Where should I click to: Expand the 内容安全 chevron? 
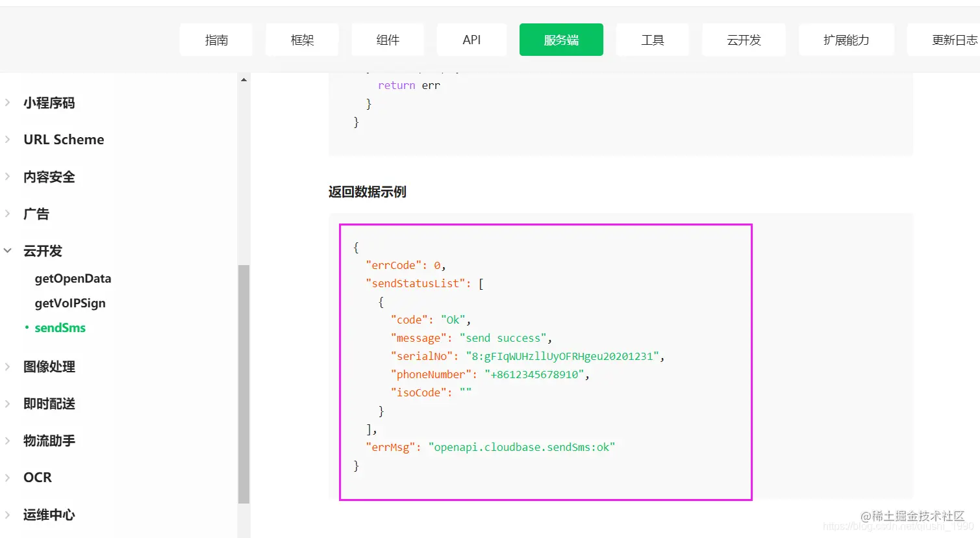[8, 176]
